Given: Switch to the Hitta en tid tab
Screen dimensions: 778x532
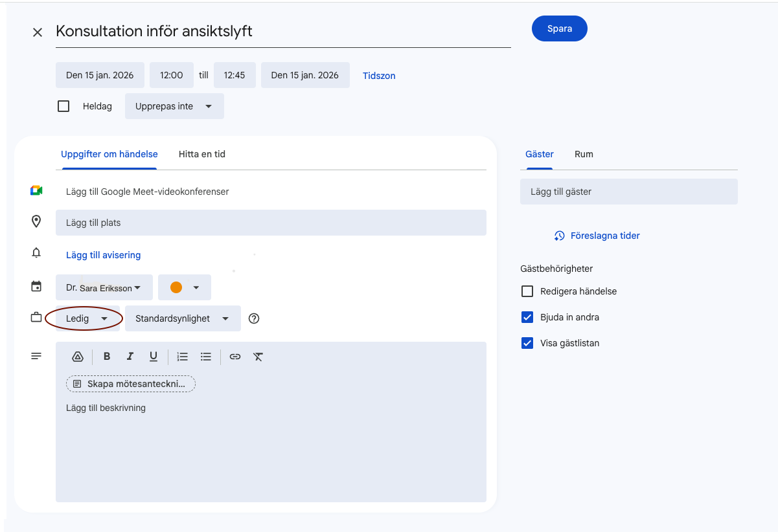Looking at the screenshot, I should [x=202, y=154].
